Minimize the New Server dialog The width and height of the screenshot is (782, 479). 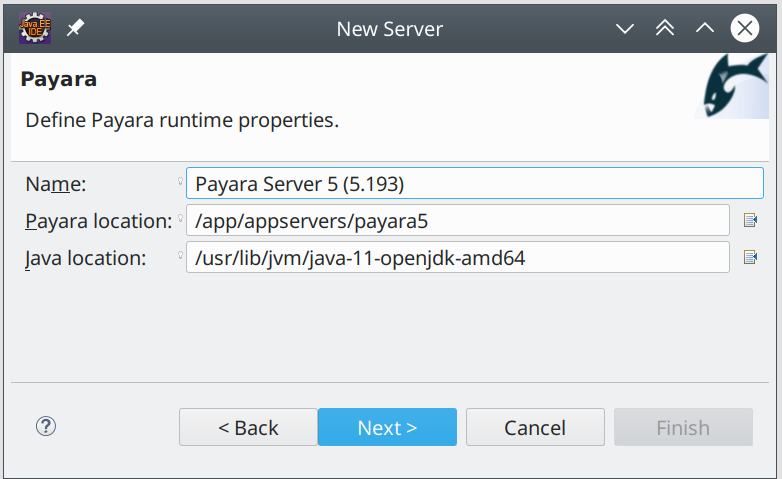pos(626,28)
